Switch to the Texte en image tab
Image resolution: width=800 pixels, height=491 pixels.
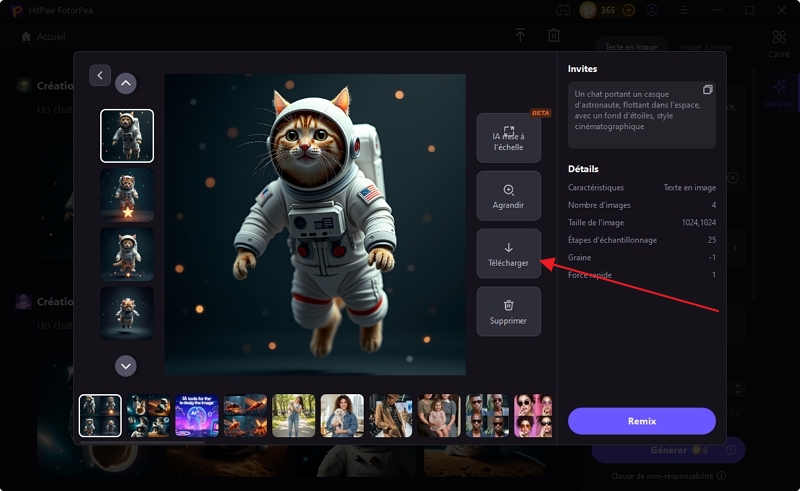[x=629, y=47]
